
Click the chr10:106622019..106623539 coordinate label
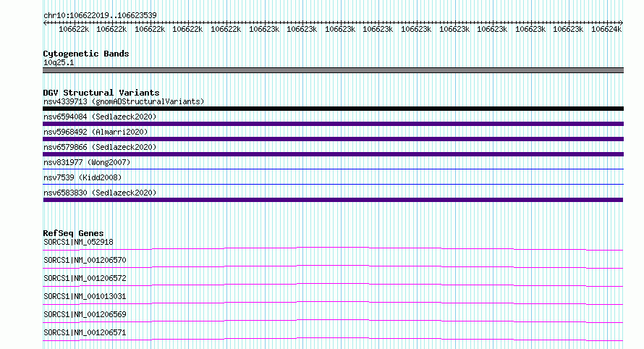[100, 15]
